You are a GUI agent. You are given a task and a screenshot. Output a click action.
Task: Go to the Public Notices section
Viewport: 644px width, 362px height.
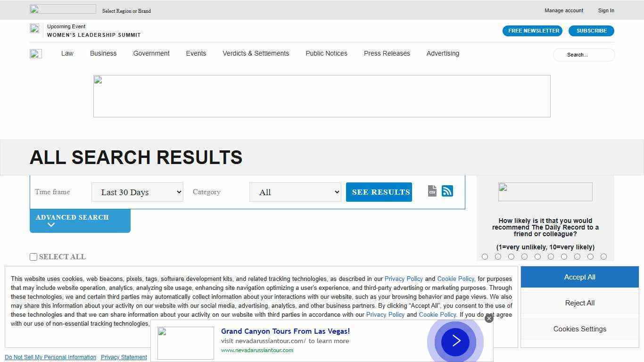[x=326, y=53]
